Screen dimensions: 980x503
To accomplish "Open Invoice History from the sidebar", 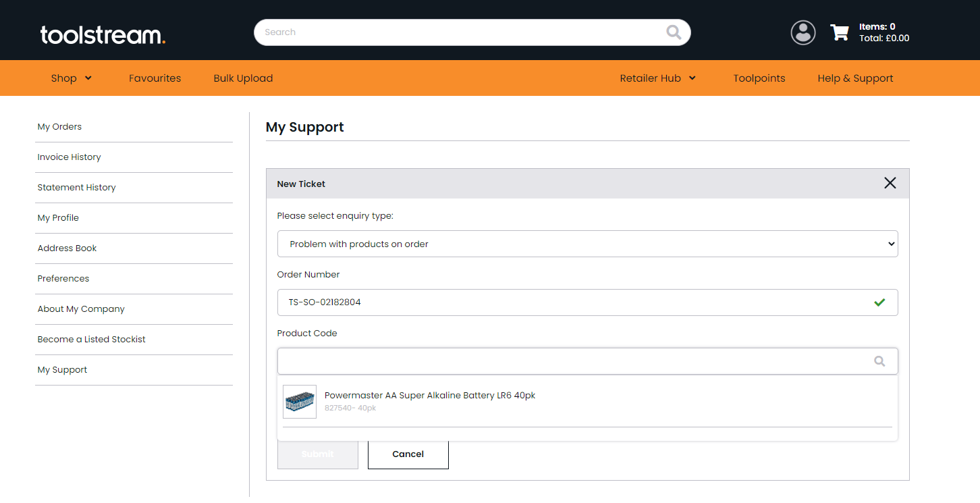I will click(x=69, y=157).
